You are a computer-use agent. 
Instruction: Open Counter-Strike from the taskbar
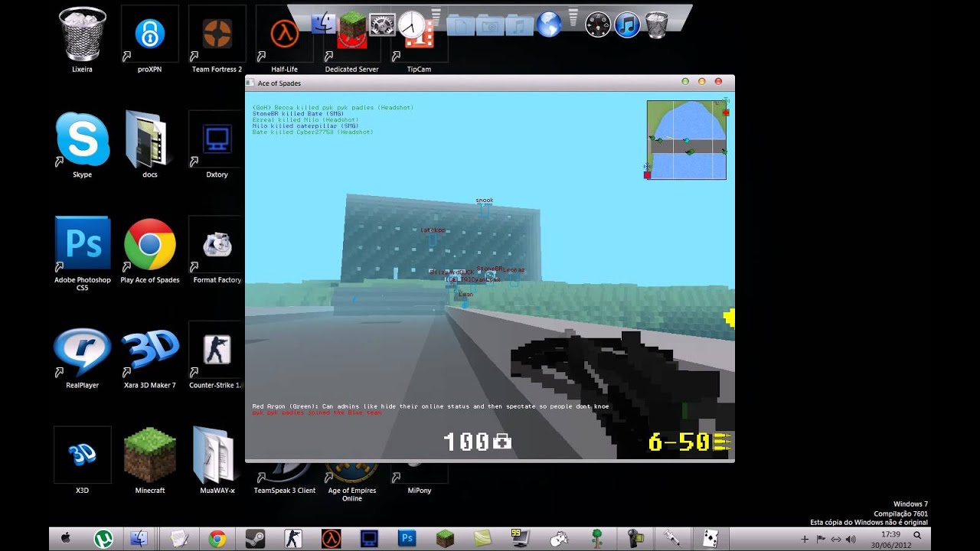click(292, 539)
